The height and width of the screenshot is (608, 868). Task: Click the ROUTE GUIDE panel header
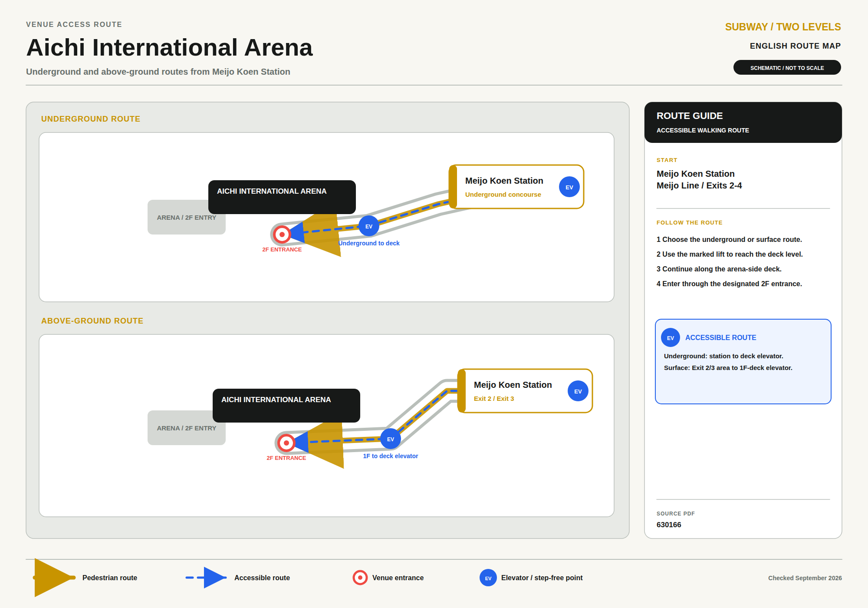point(743,122)
